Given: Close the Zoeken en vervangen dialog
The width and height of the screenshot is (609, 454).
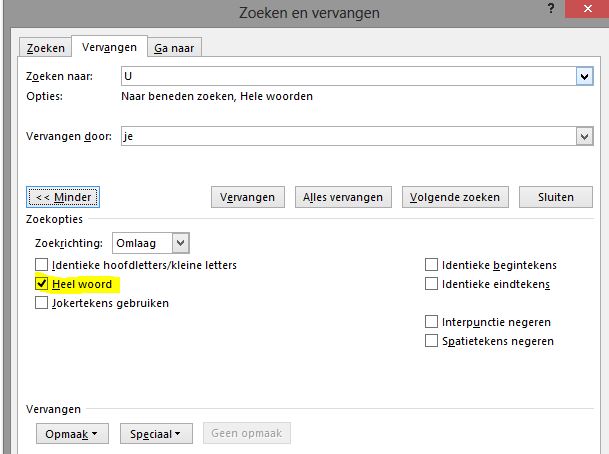Looking at the screenshot, I should [587, 9].
